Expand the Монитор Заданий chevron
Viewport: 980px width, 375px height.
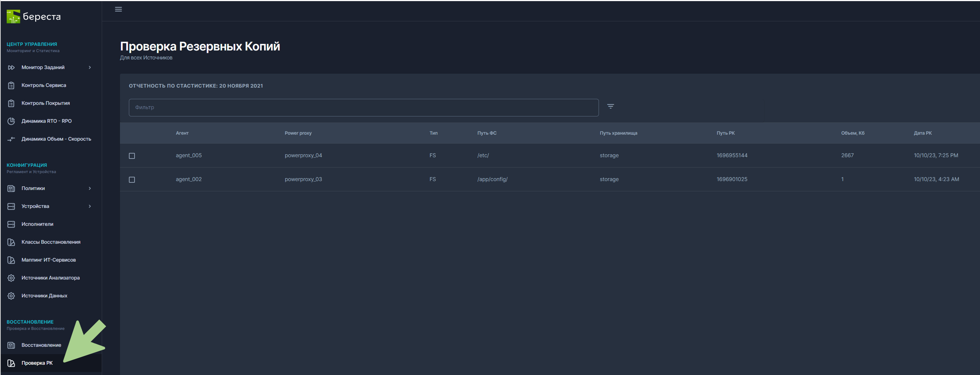pyautogui.click(x=90, y=67)
